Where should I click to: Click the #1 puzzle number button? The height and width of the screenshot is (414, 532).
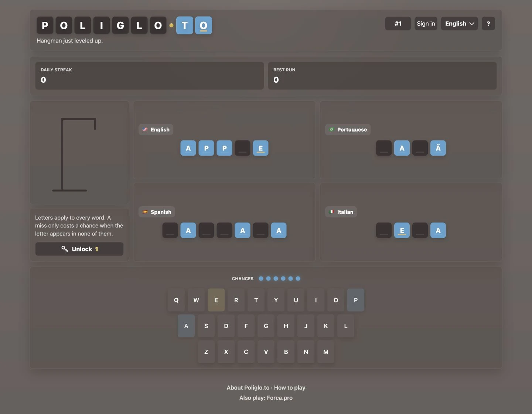(398, 24)
